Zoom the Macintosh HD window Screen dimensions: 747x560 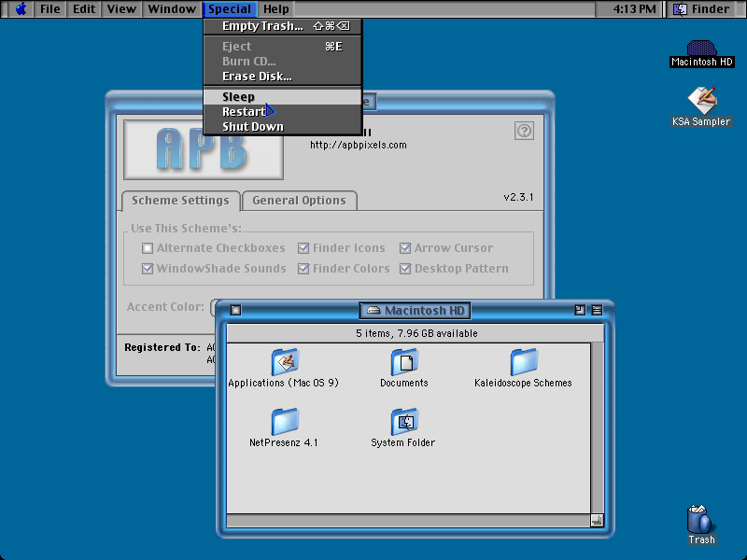(x=580, y=311)
